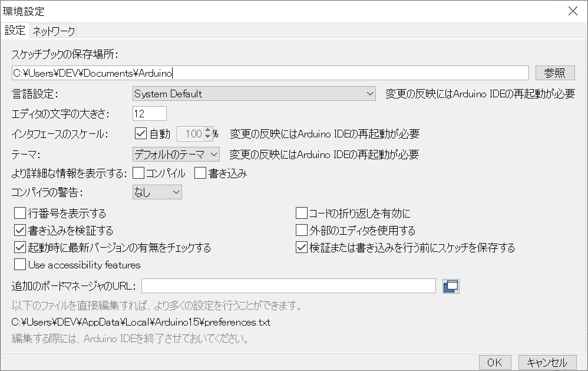Click the editor font size field
This screenshot has height=371, width=588.
click(150, 113)
